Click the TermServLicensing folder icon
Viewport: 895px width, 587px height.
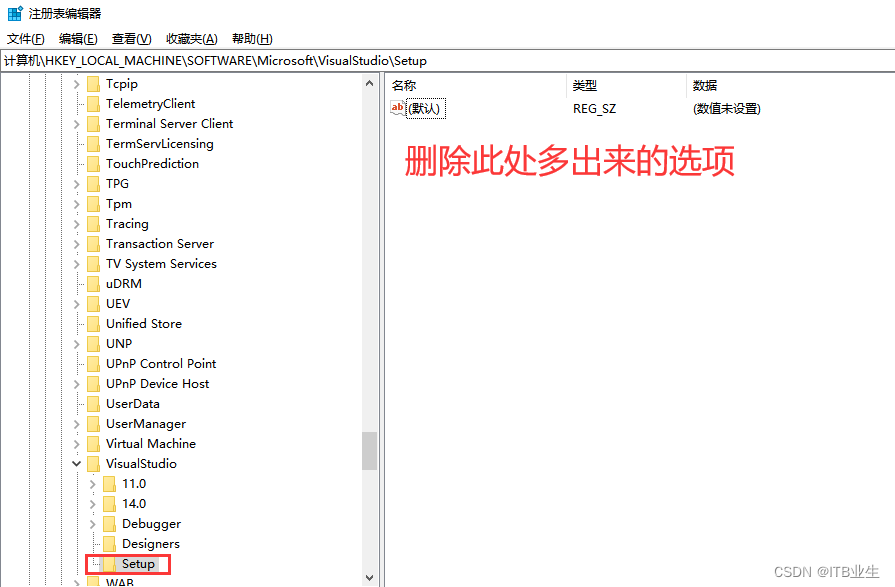[x=93, y=144]
